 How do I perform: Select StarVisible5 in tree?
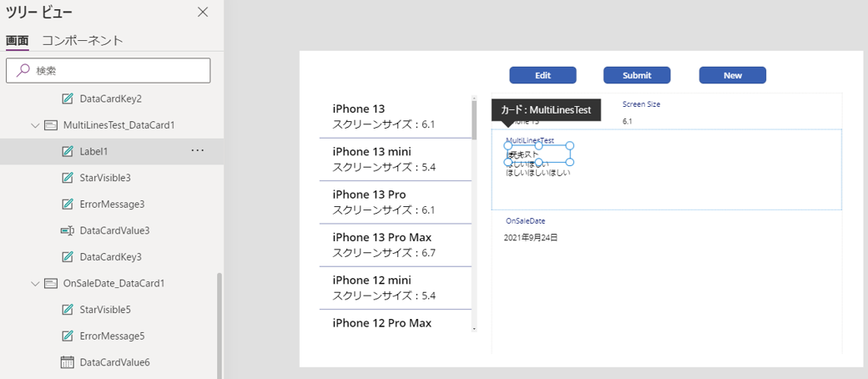click(105, 309)
